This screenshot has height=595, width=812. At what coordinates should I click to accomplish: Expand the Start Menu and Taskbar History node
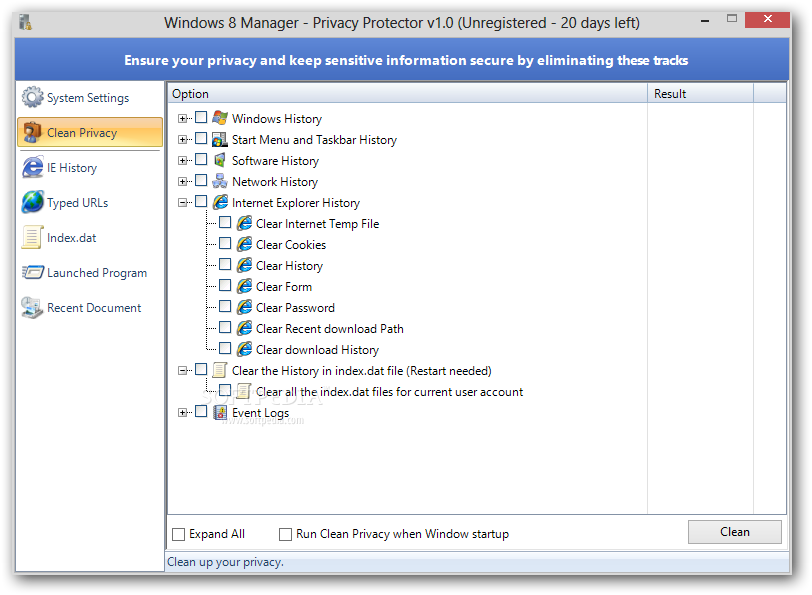[x=182, y=139]
